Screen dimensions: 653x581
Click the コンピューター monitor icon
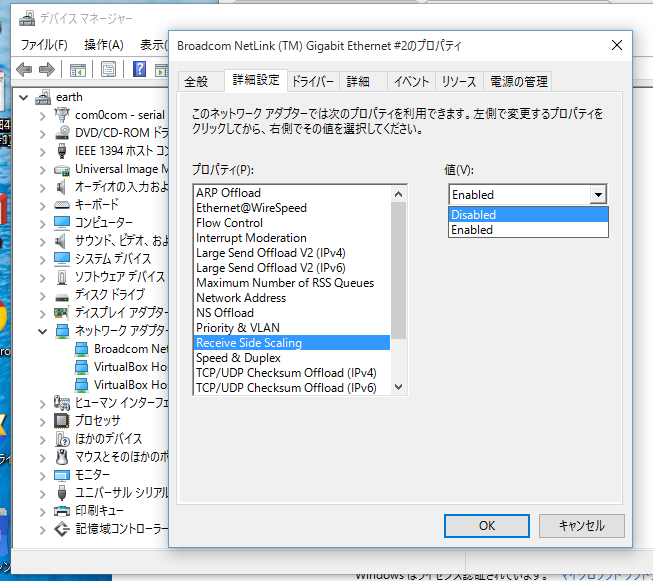click(62, 223)
